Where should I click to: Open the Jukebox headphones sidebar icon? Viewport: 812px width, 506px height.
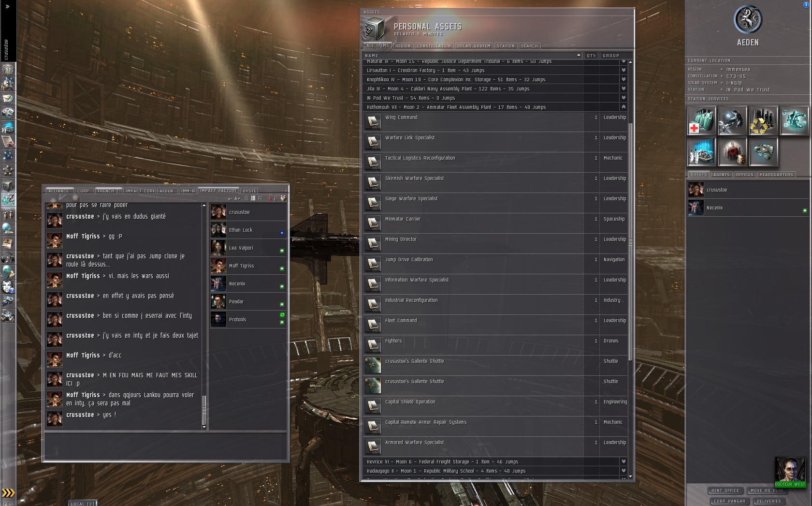point(8,258)
